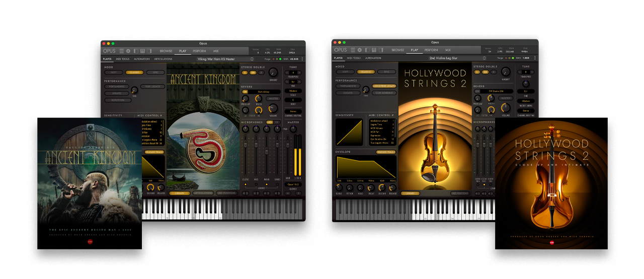Toggle right panel icon in Hollywood Strings window
This screenshot has width=644, height=279.
click(x=381, y=50)
